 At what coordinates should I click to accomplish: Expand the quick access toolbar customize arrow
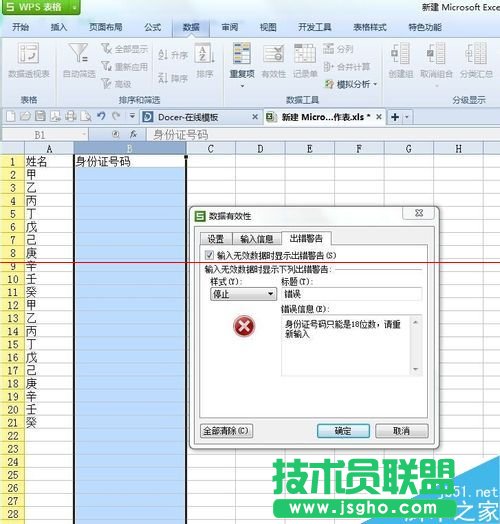[x=132, y=116]
